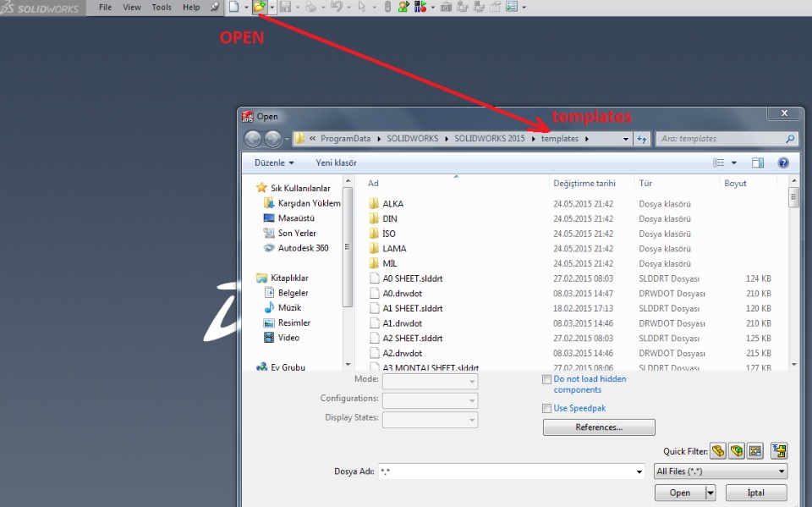
Task: Select Belgeler under Kitaplıklar
Action: click(286, 293)
